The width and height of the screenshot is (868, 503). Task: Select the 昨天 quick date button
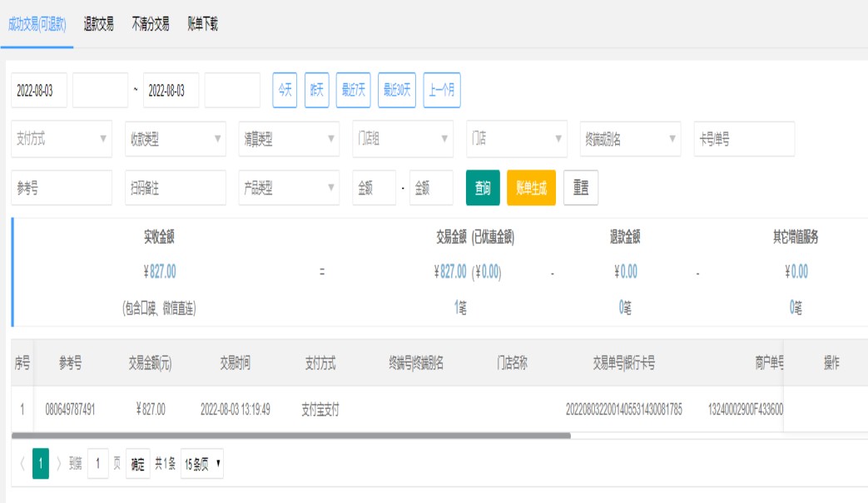(x=317, y=91)
